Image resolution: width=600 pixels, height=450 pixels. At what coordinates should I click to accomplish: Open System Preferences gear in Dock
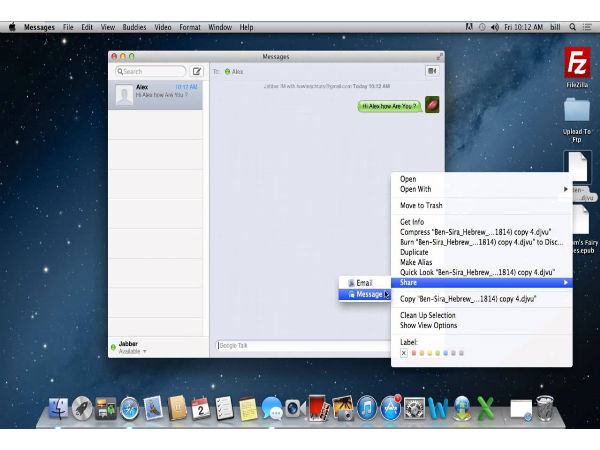[414, 408]
